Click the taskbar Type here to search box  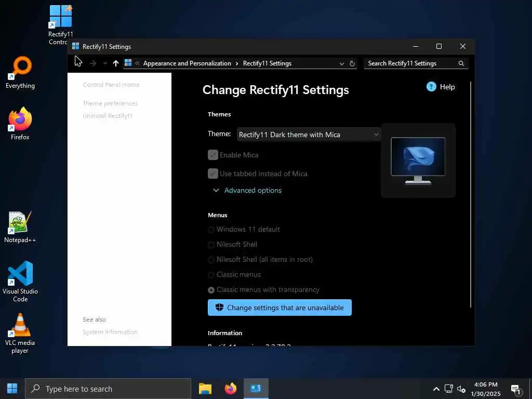(x=108, y=389)
